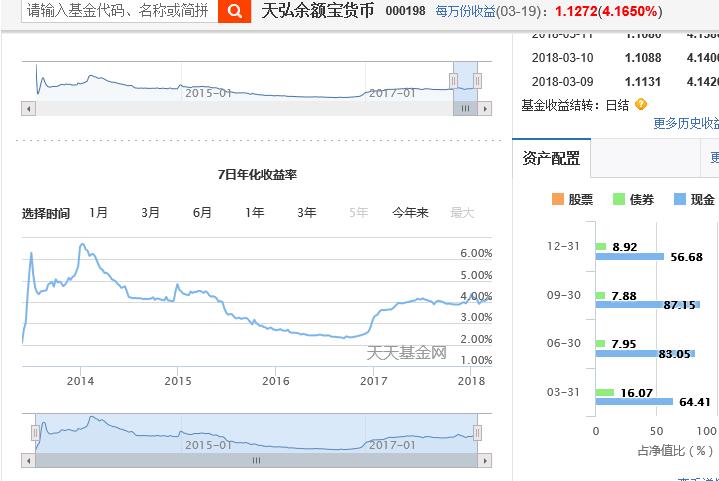
Task: Click left scroll arrow of upper navigator
Action: [28, 109]
